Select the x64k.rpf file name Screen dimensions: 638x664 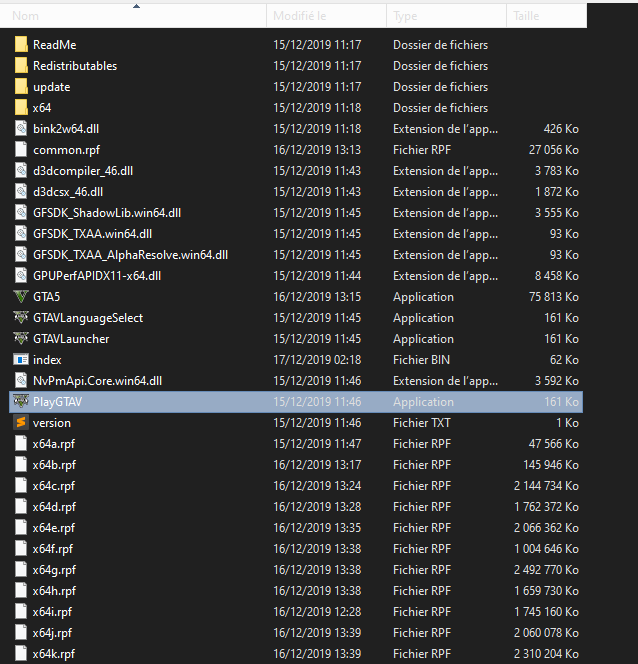coord(54,654)
